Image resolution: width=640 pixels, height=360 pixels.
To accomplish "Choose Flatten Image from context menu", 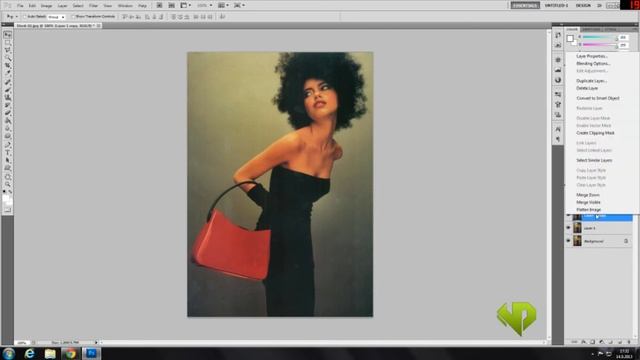I will pos(589,209).
